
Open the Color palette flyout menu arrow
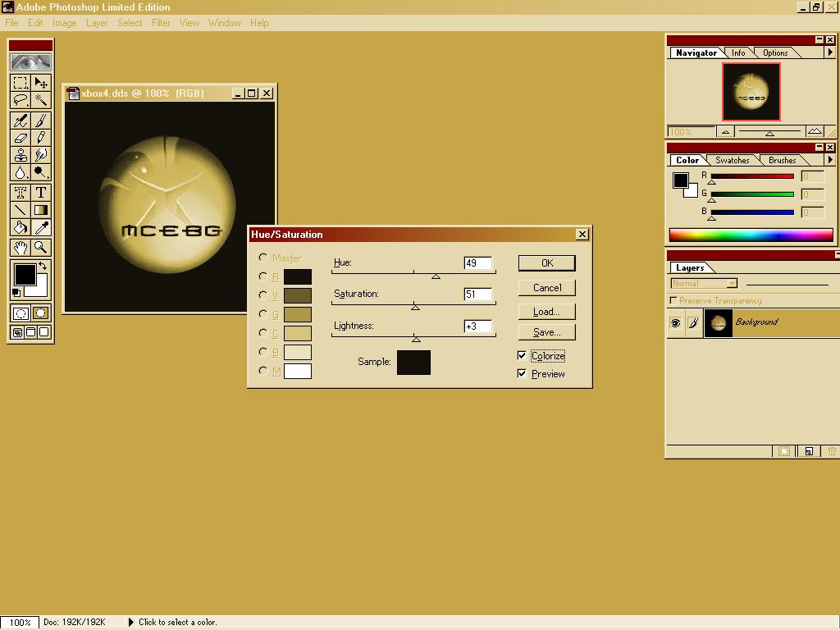pos(829,160)
